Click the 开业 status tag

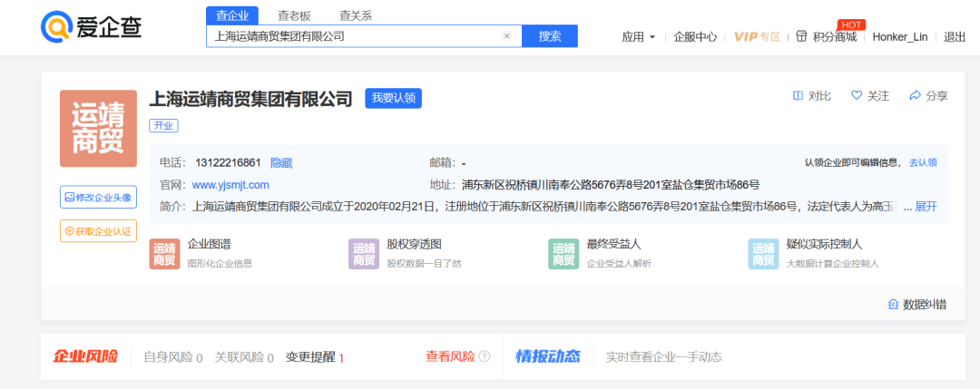pyautogui.click(x=163, y=125)
